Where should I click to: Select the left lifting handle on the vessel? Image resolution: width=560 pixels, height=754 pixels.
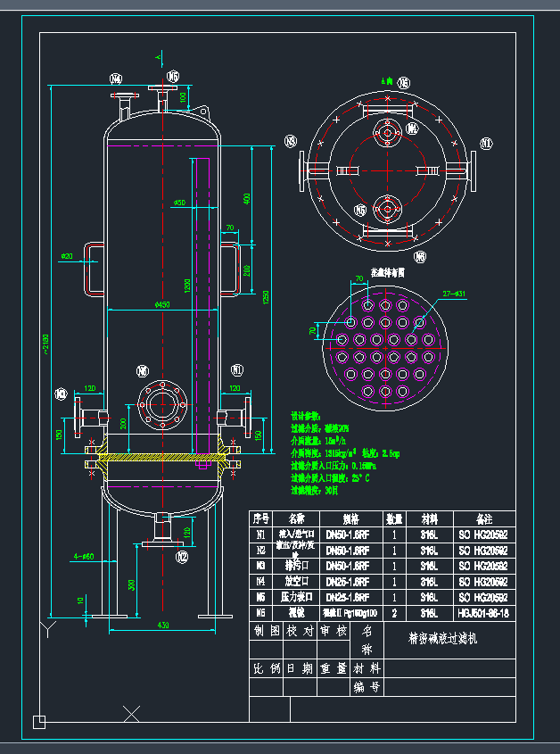(x=93, y=268)
